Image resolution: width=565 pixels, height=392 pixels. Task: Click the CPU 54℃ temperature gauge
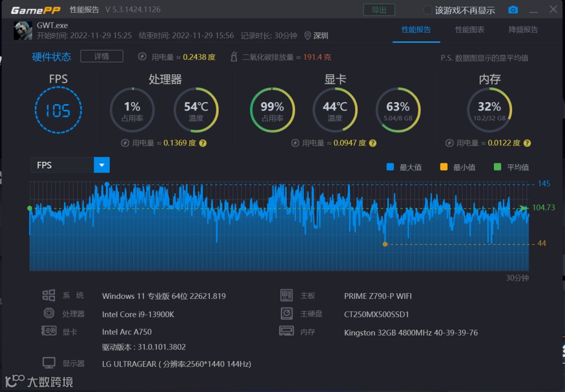[x=196, y=110]
